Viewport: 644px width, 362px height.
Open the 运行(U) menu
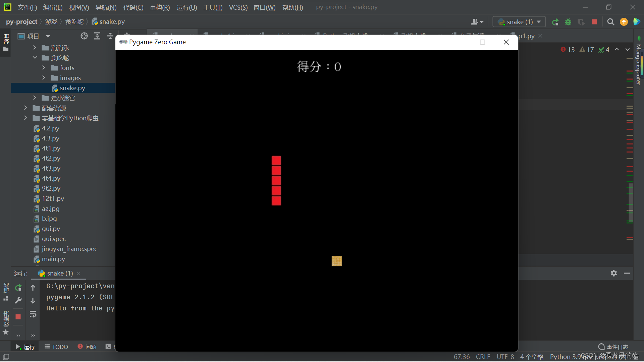(x=186, y=7)
